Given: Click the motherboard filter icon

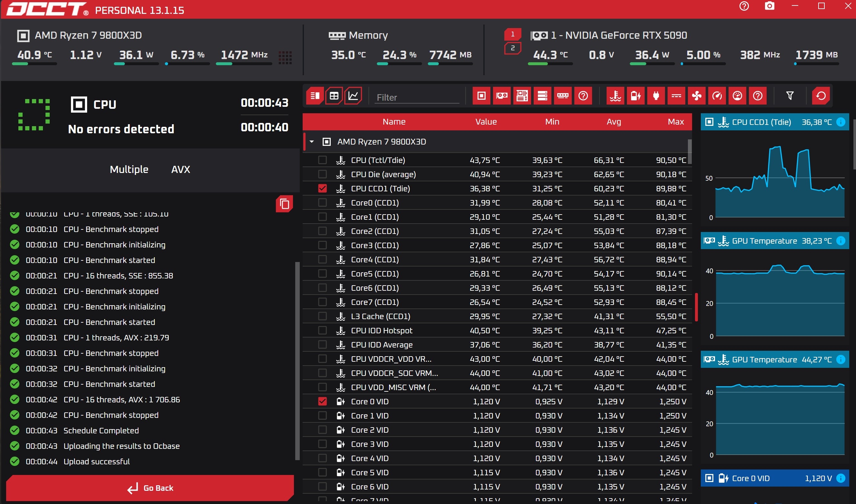Looking at the screenshot, I should 522,96.
